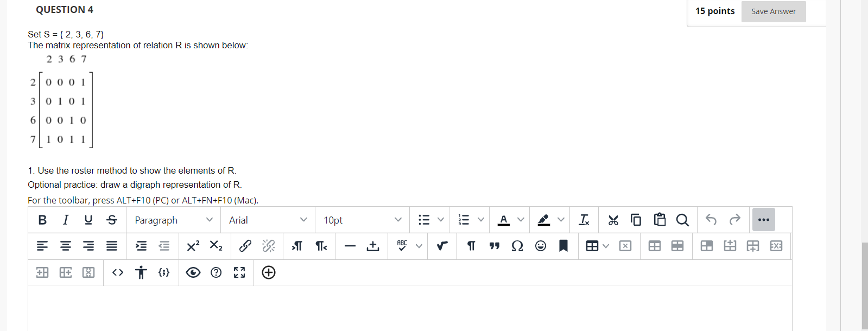Viewport: 868px width, 331px height.
Task: Run the accessibility checker
Action: pyautogui.click(x=141, y=272)
